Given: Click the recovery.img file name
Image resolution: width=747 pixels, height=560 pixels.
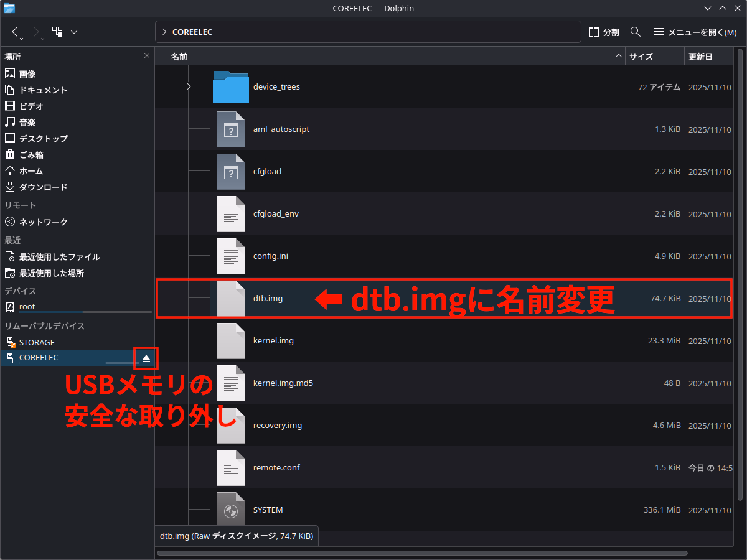Looking at the screenshot, I should click(278, 425).
